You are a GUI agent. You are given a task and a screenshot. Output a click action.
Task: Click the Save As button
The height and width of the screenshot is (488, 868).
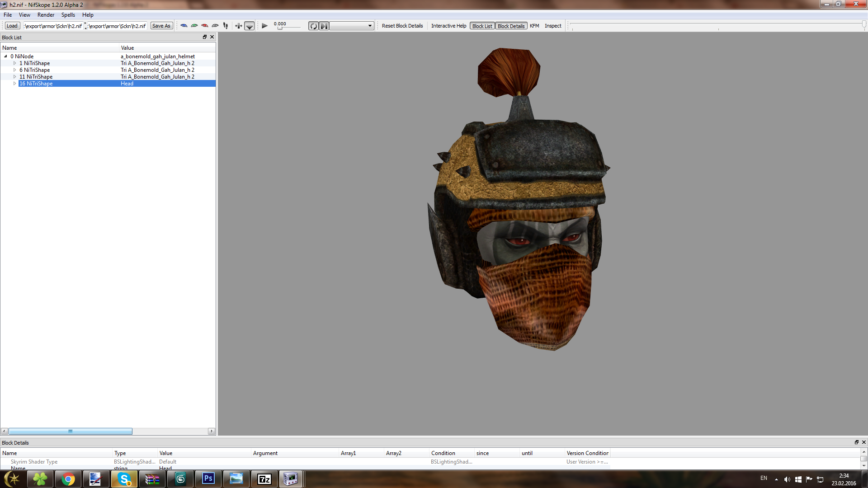click(x=161, y=26)
